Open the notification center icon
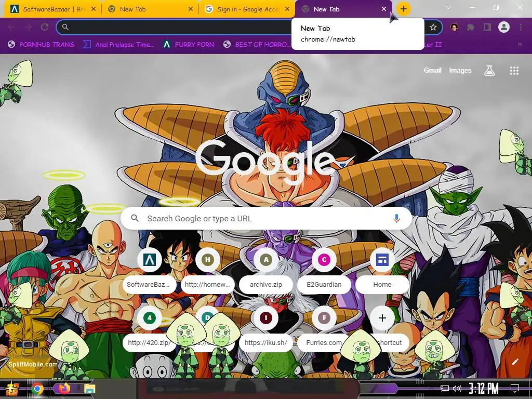532x399 pixels. [515, 389]
